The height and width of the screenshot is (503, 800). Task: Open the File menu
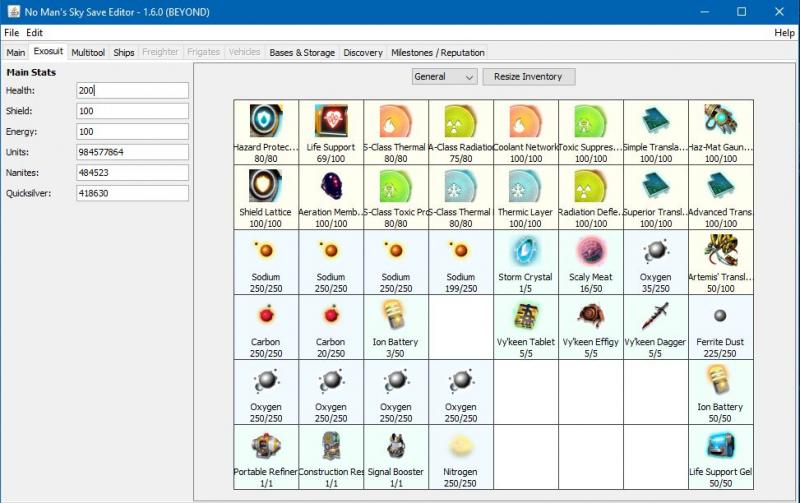point(11,33)
